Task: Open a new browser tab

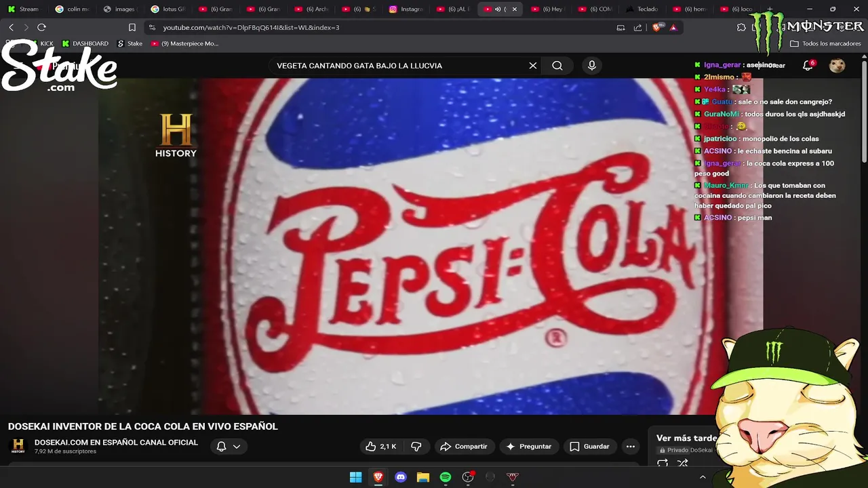Action: tap(770, 9)
